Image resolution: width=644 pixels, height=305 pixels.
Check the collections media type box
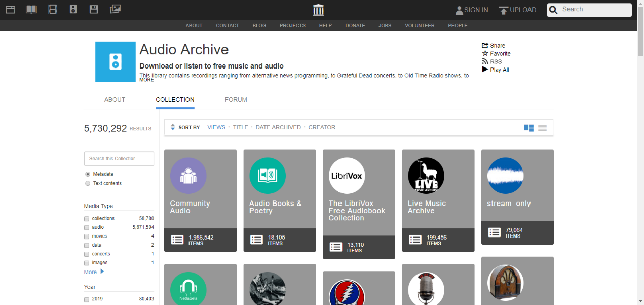coord(87,218)
